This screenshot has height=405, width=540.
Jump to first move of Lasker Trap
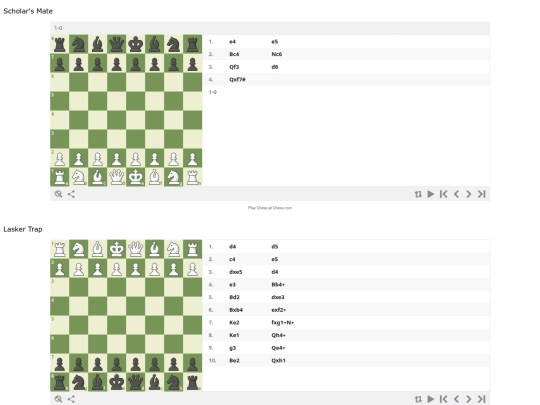tap(444, 399)
